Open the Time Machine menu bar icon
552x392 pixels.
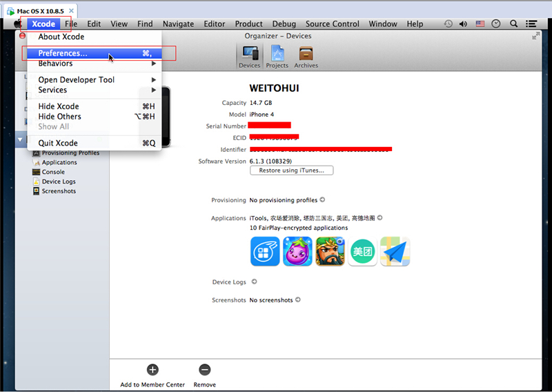tap(448, 23)
